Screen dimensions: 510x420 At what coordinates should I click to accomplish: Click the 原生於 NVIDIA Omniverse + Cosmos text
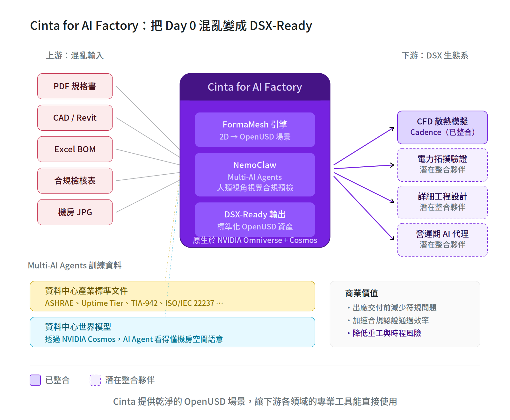[255, 240]
